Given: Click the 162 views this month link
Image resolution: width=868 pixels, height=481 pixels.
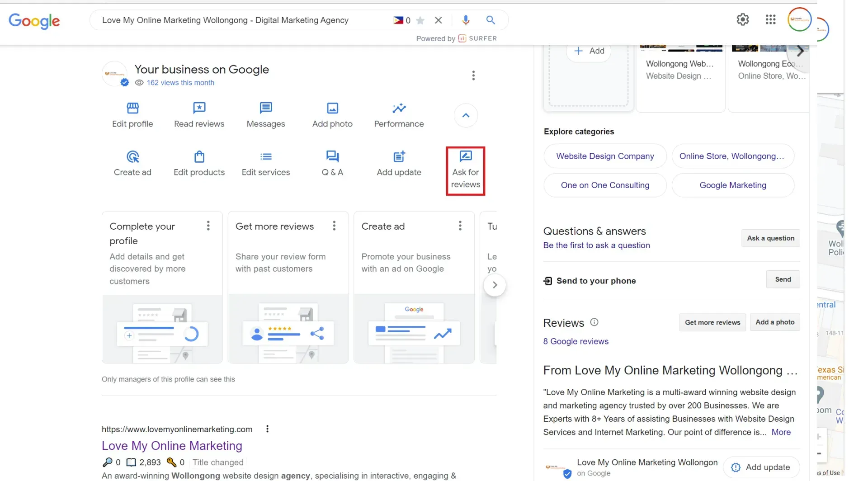Looking at the screenshot, I should point(180,83).
